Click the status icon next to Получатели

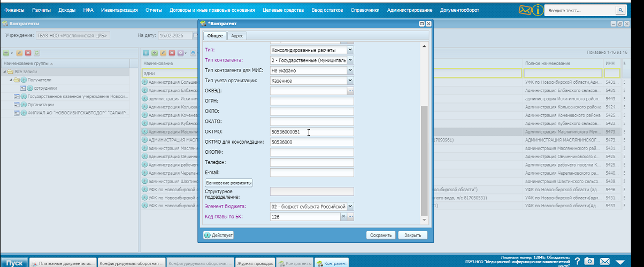[x=24, y=80]
